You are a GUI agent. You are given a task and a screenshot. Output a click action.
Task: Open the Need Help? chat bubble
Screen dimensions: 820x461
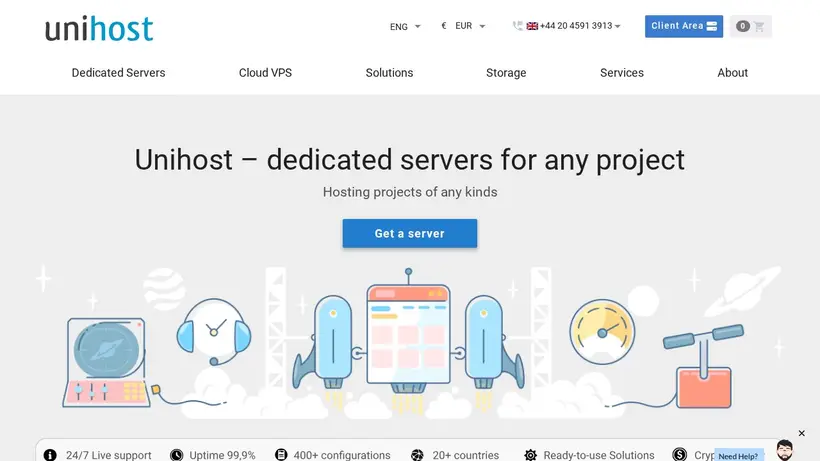(x=738, y=456)
